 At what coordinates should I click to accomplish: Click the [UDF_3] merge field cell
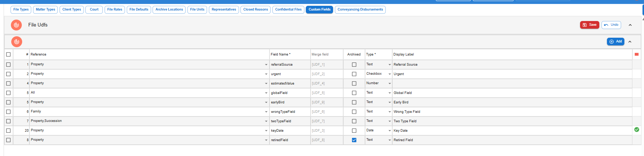(x=327, y=131)
